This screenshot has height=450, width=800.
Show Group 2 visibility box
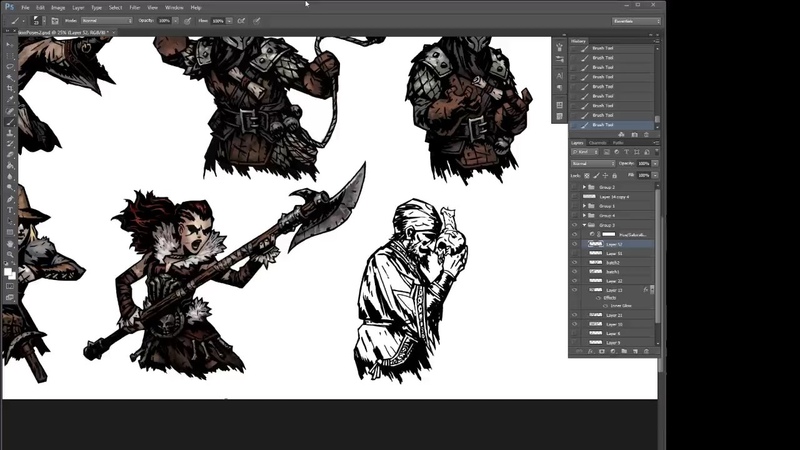pos(575,187)
